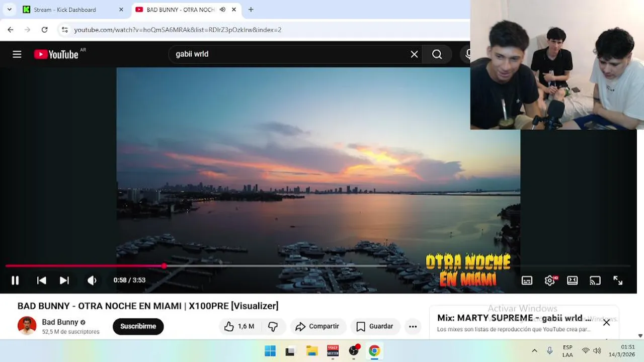Skip to the previous video
Screen dimensions: 644x362
click(x=42, y=280)
